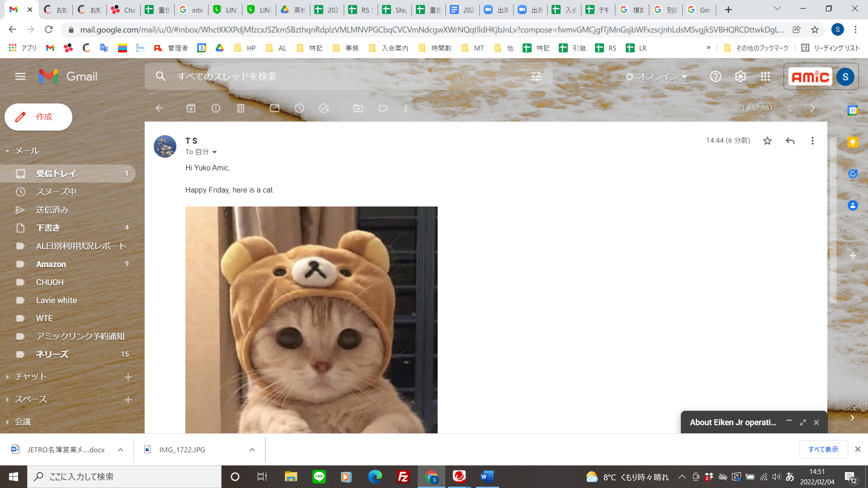Screen dimensions: 868x488
Task: Open the ネリーズ label
Action: coord(68,354)
